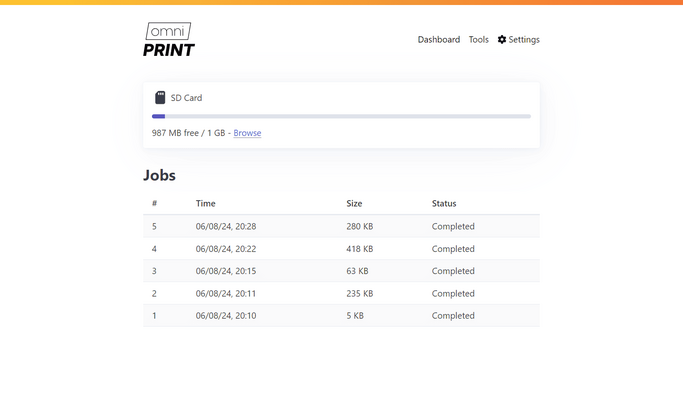Click the Jobs section heading

(159, 175)
